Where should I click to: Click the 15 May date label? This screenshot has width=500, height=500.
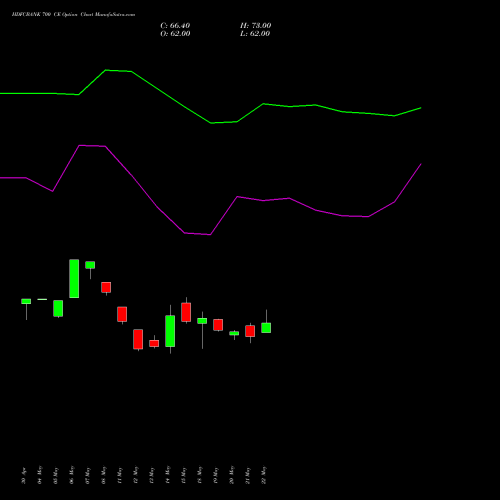click(184, 476)
